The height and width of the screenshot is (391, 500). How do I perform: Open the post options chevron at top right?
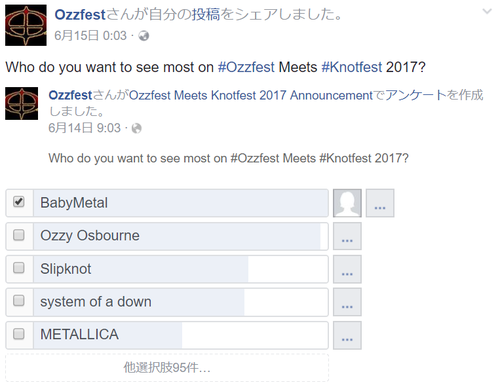coord(487,12)
